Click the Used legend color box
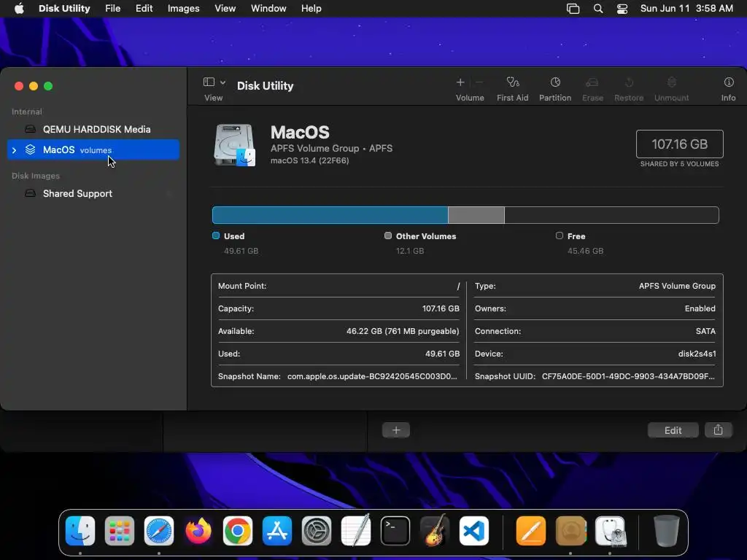This screenshot has width=747, height=560. [x=216, y=236]
